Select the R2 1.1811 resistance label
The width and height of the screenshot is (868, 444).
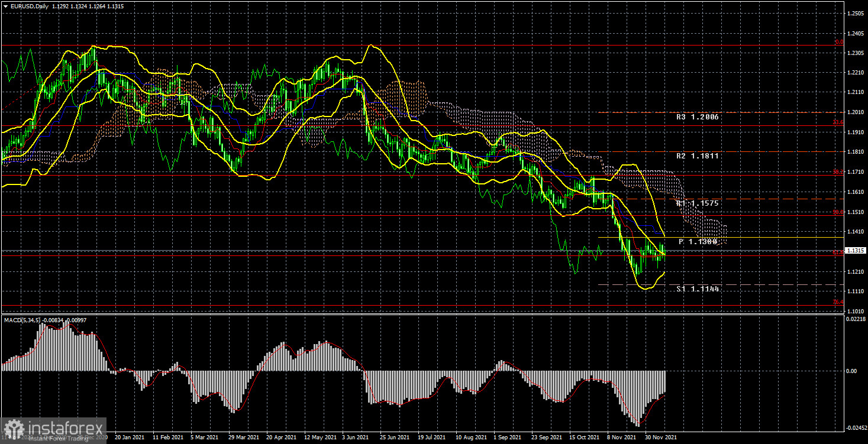tap(698, 157)
